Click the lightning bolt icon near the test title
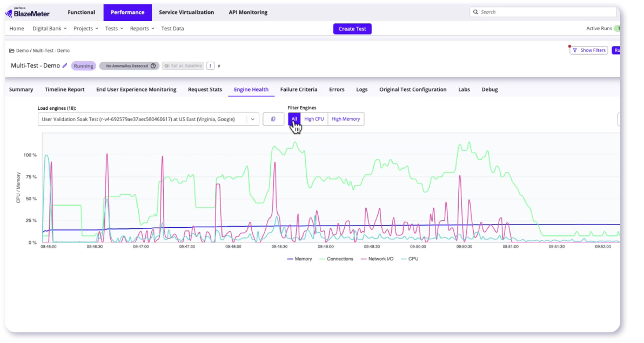 pyautogui.click(x=219, y=66)
